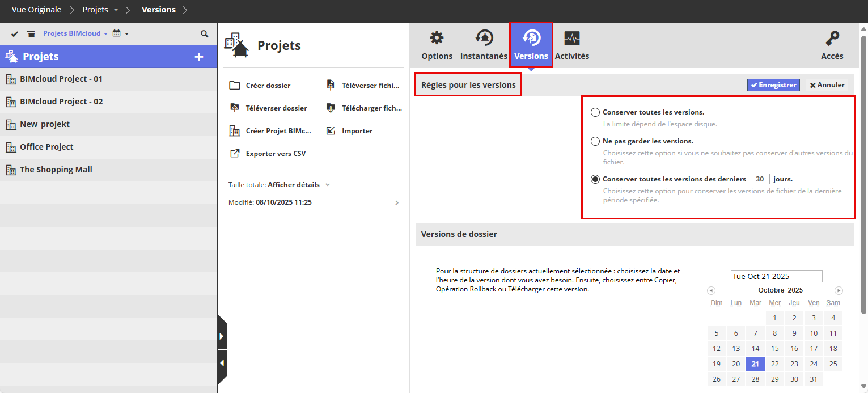Click the Enregistrer button

coord(773,85)
